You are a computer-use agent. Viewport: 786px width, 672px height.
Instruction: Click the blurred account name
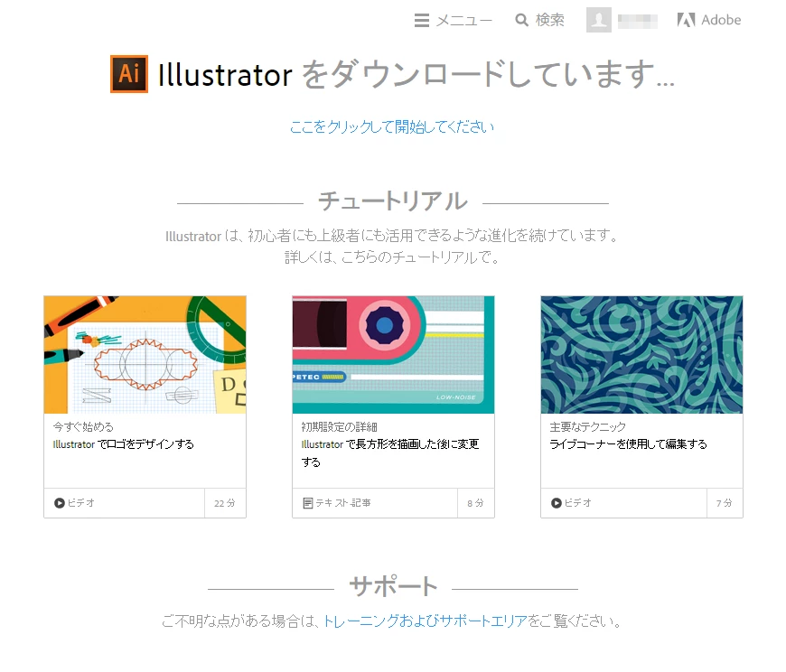coord(638,21)
